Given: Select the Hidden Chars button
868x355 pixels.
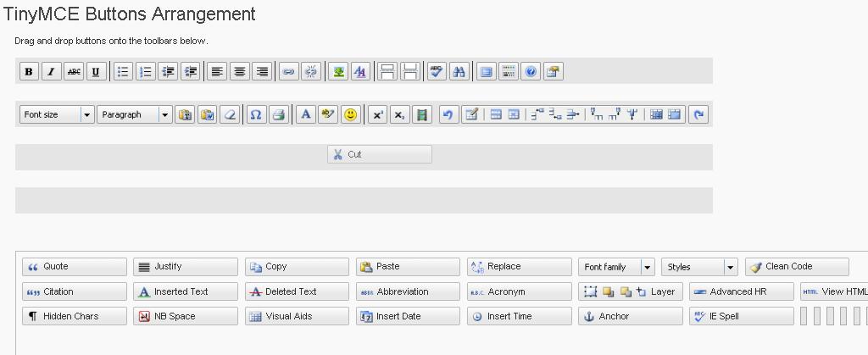Looking at the screenshot, I should 75,316.
